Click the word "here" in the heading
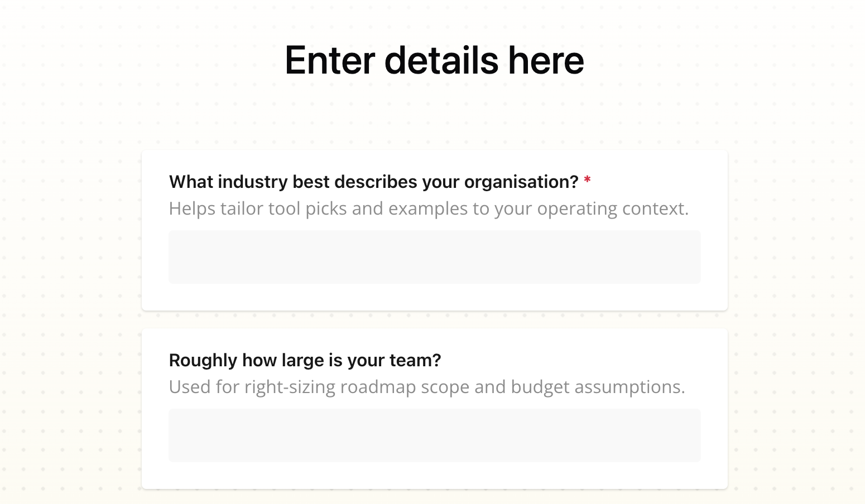 546,60
